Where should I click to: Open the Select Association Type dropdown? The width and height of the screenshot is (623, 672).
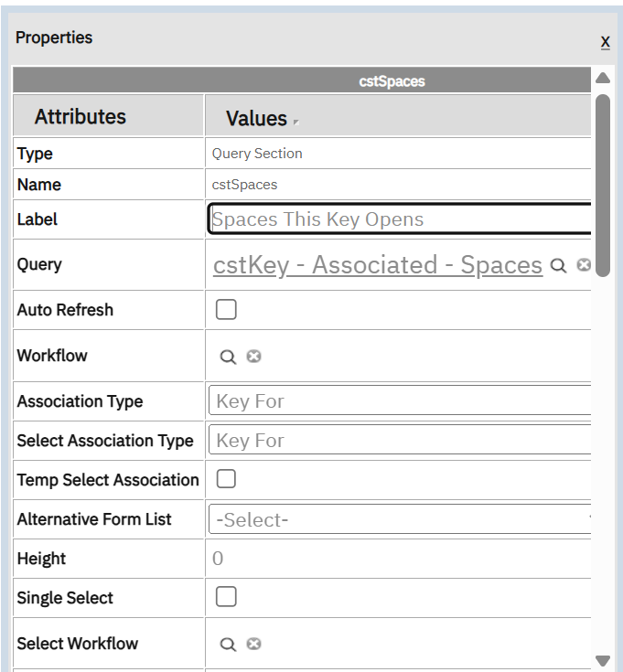pyautogui.click(x=400, y=440)
